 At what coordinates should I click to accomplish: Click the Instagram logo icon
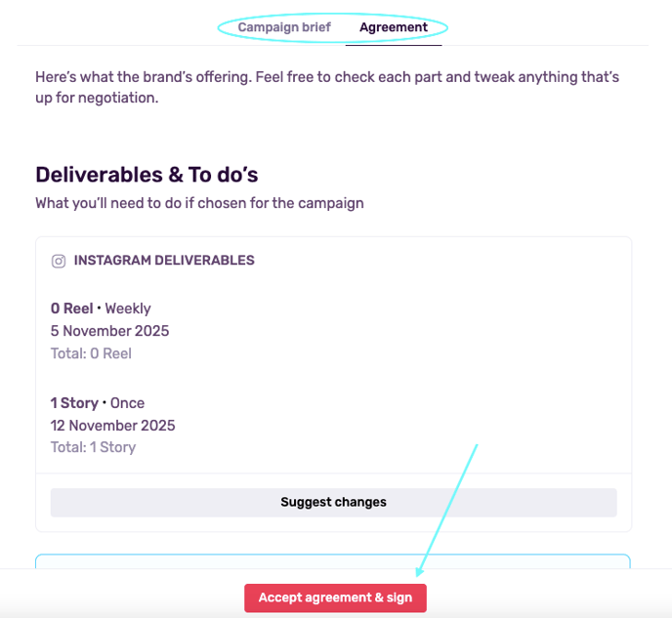(x=59, y=261)
